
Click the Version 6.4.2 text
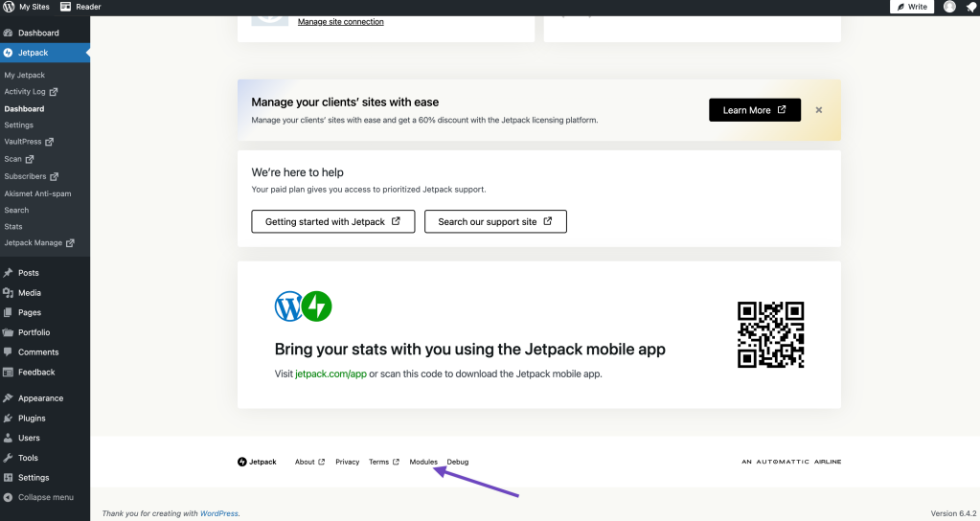tap(953, 513)
